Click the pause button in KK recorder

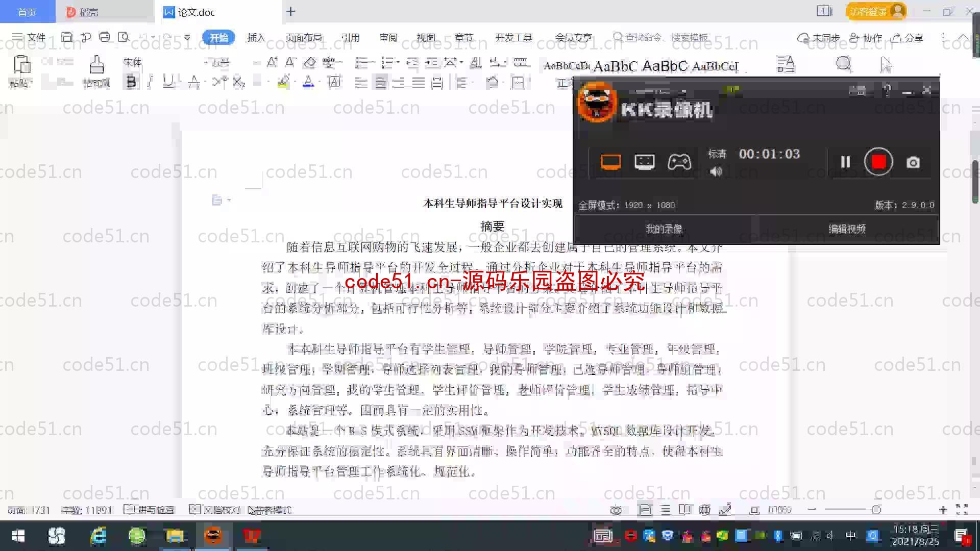(x=845, y=162)
